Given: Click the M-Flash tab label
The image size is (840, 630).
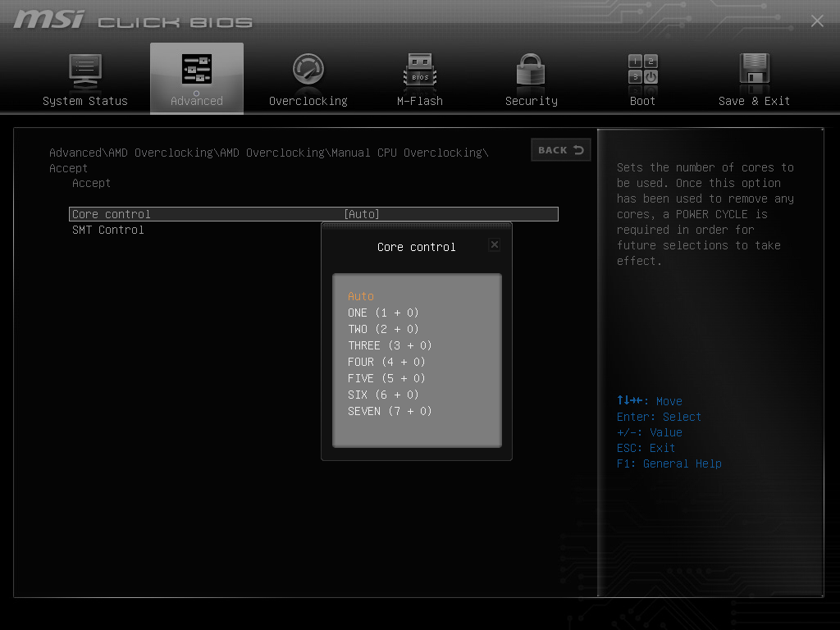Looking at the screenshot, I should (420, 101).
